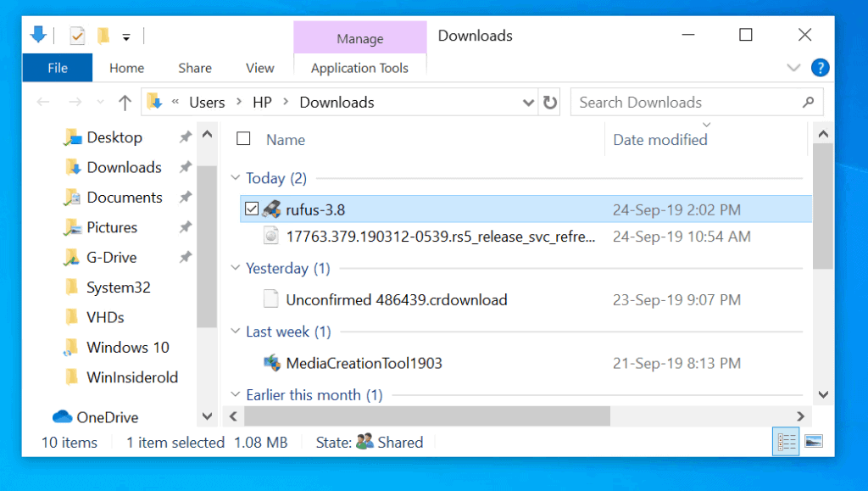This screenshot has width=868, height=491.
Task: Refresh the Downloads folder
Action: pyautogui.click(x=549, y=103)
